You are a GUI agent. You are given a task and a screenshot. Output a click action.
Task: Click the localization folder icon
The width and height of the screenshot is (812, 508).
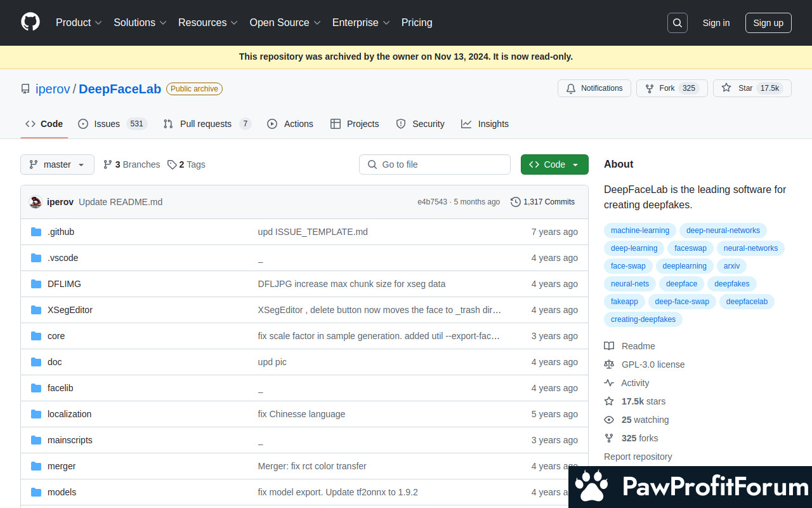pyautogui.click(x=36, y=414)
